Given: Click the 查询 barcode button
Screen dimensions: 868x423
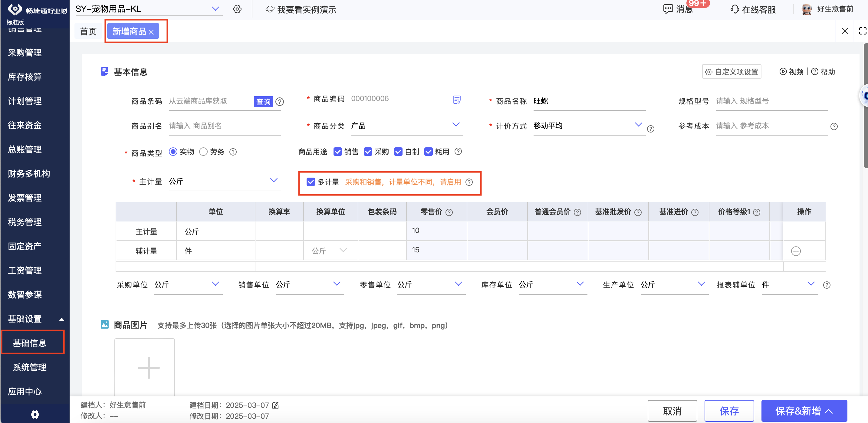Looking at the screenshot, I should click(263, 102).
